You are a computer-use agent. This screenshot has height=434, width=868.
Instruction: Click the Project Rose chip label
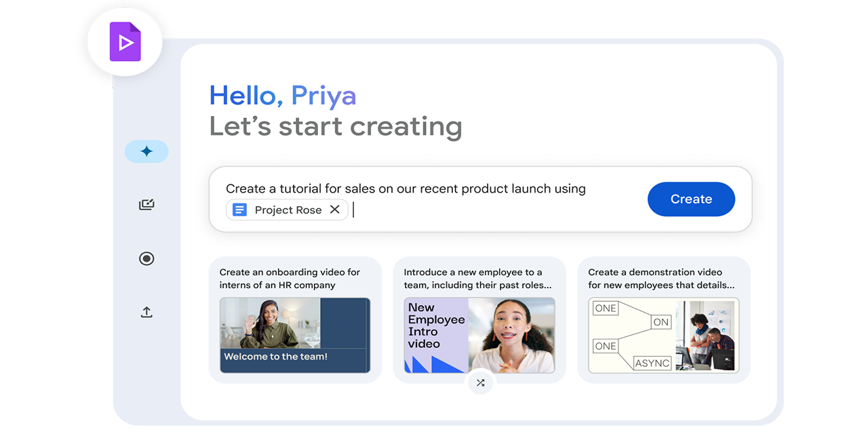coord(288,210)
